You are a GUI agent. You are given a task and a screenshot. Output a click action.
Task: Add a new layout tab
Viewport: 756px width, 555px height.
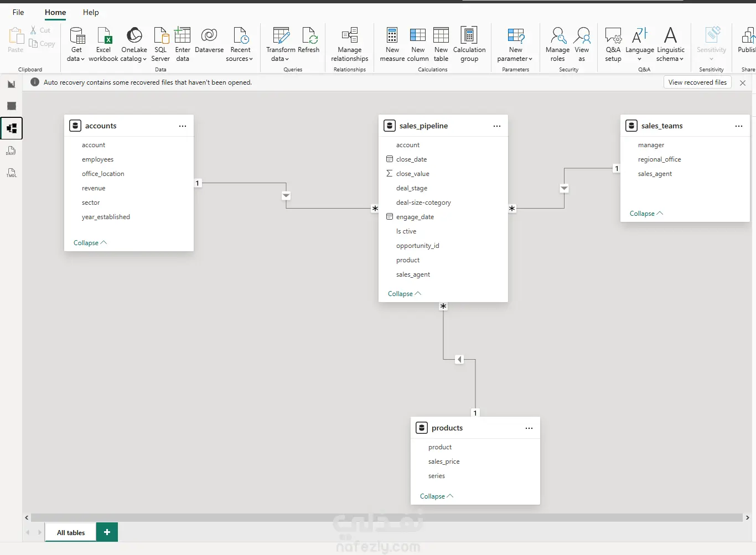coord(107,532)
